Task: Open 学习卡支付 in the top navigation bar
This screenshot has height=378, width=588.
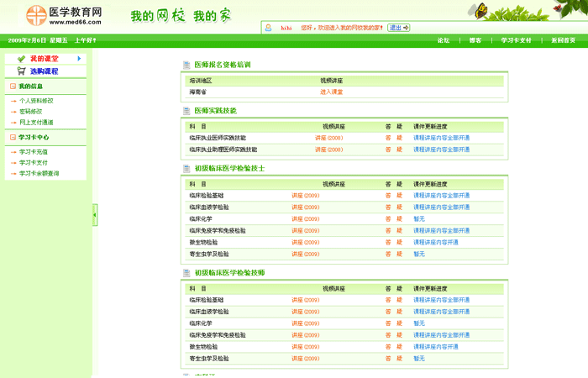Action: pos(516,40)
